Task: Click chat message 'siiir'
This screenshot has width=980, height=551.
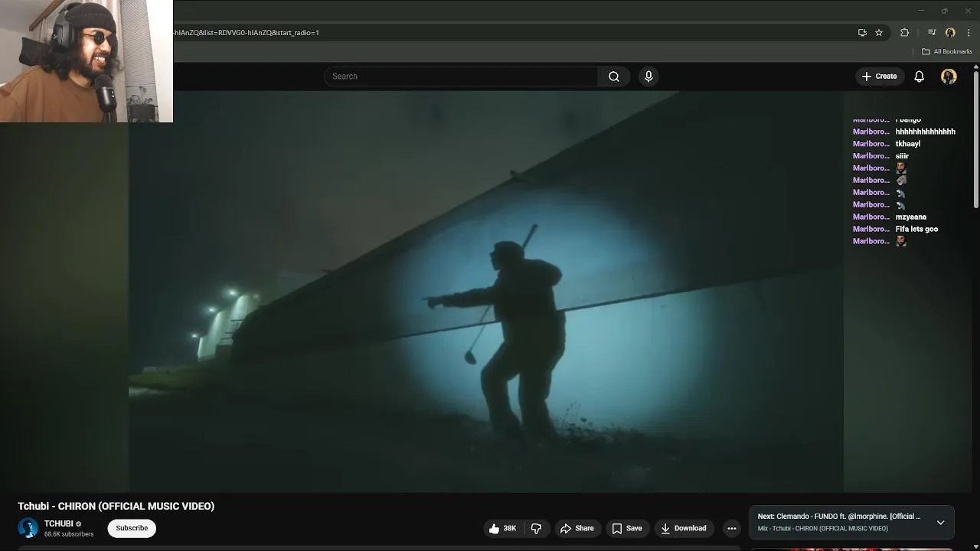Action: 902,156
